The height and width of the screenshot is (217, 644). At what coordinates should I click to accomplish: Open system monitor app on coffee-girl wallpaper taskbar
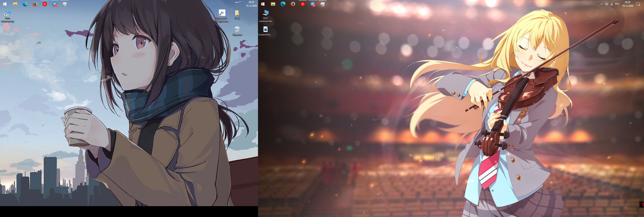click(x=65, y=4)
